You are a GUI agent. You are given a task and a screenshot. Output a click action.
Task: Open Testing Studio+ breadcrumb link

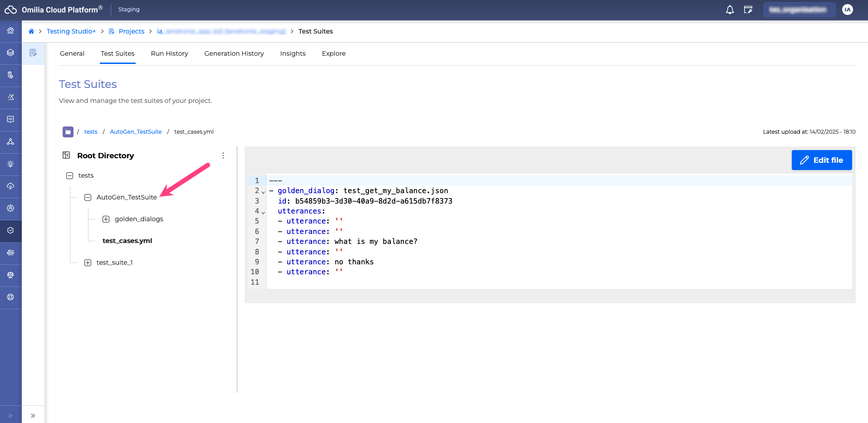[71, 31]
